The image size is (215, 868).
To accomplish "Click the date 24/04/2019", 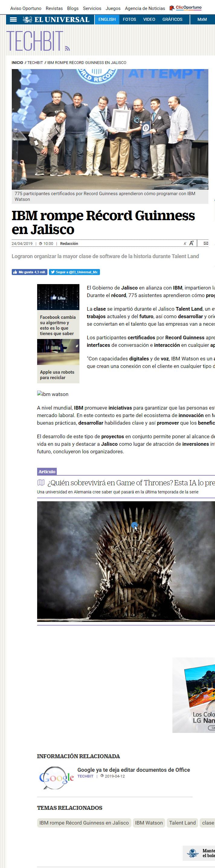I will coord(22,243).
